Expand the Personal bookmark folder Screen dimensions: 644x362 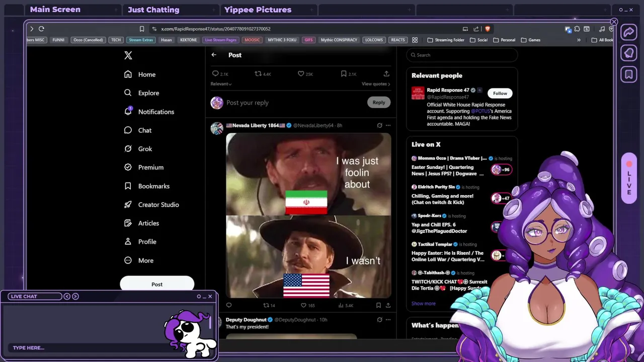point(504,40)
